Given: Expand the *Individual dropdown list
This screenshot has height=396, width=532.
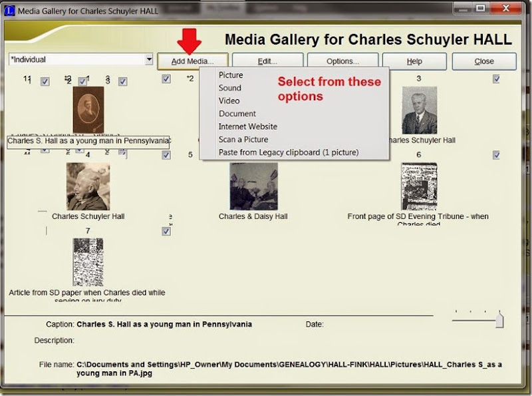Looking at the screenshot, I should pyautogui.click(x=149, y=59).
